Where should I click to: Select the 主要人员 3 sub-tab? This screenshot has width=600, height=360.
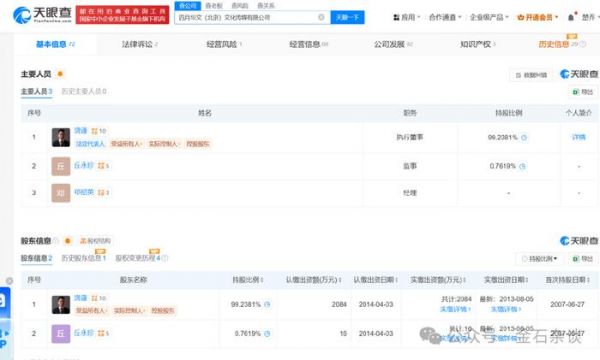pyautogui.click(x=36, y=91)
